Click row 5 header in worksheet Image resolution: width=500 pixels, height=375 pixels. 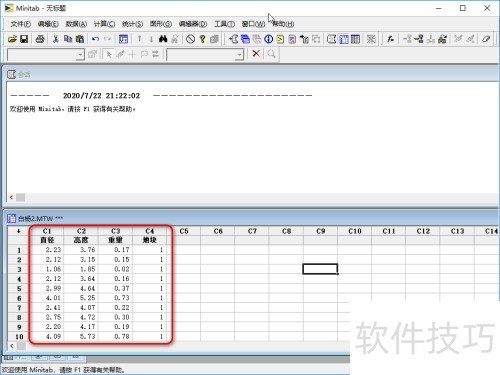[x=19, y=289]
